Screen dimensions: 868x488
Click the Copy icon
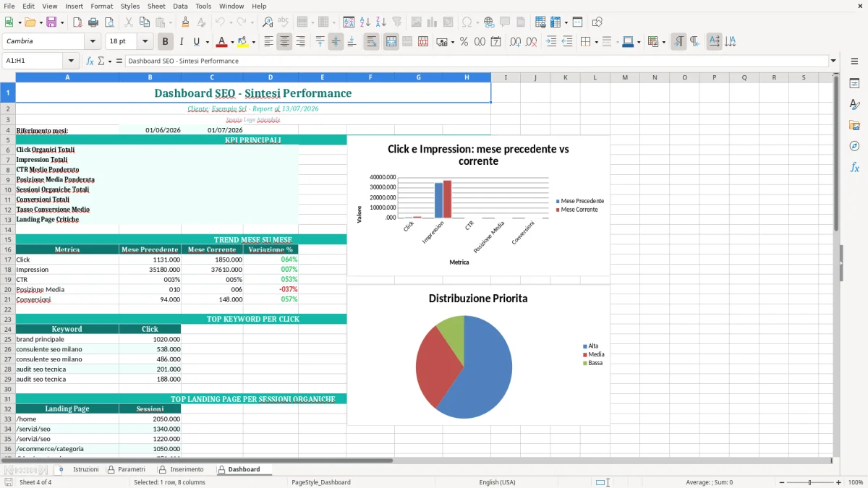pos(144,22)
